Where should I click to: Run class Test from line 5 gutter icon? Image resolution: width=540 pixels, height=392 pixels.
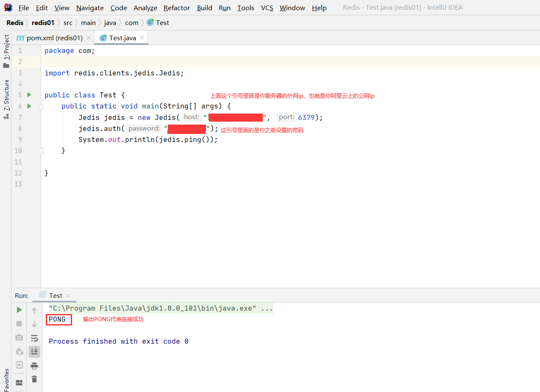[29, 95]
